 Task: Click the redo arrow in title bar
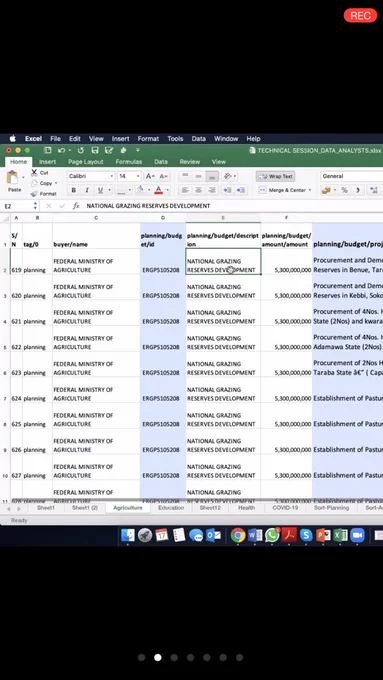coord(81,150)
